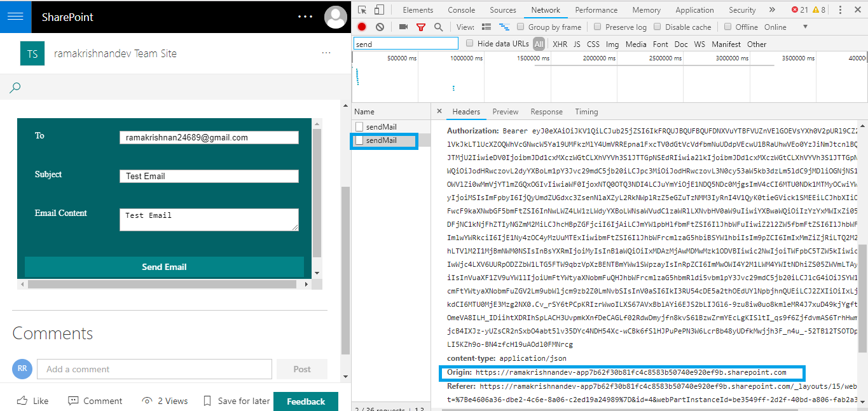Enable Preserve log checkbox

[598, 27]
